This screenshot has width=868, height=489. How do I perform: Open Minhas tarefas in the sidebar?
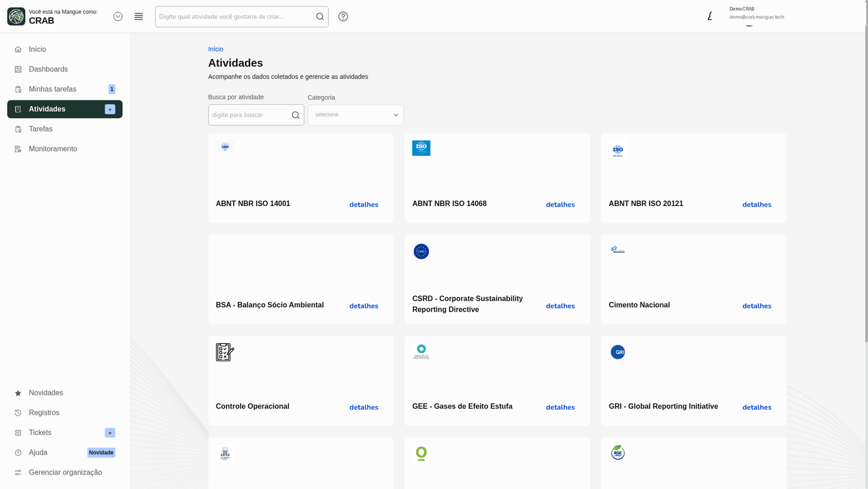[x=64, y=89]
